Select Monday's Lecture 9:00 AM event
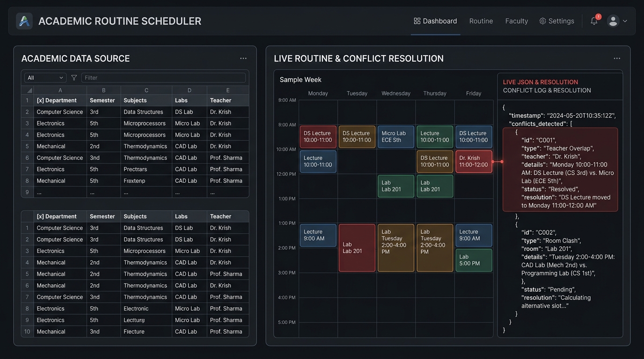 point(318,235)
